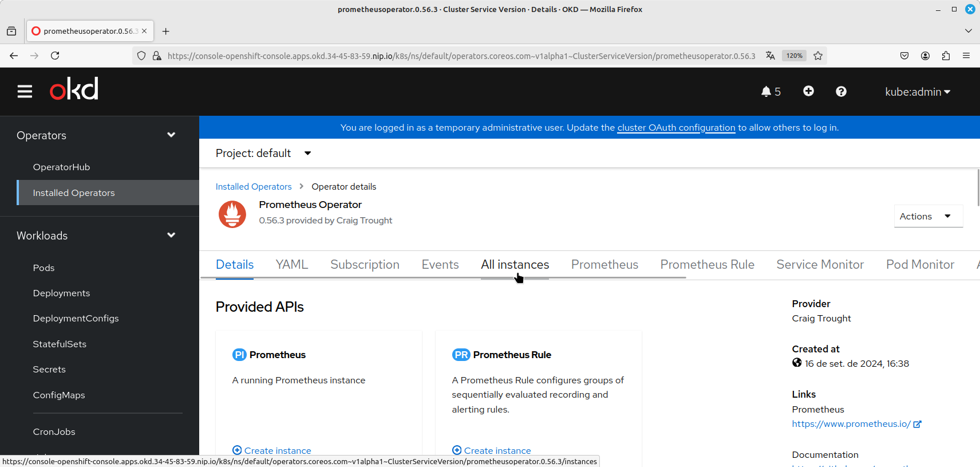
Task: Click the Craig Trought provider name
Action: click(x=821, y=319)
